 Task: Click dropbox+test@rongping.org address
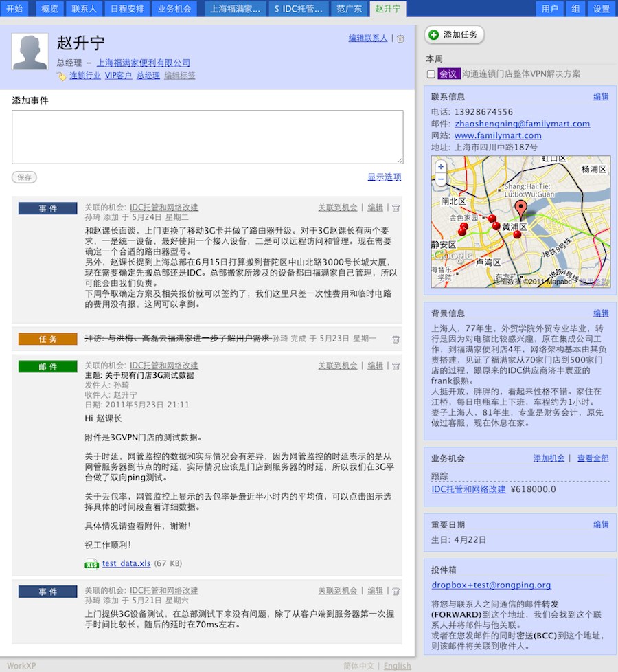(491, 585)
